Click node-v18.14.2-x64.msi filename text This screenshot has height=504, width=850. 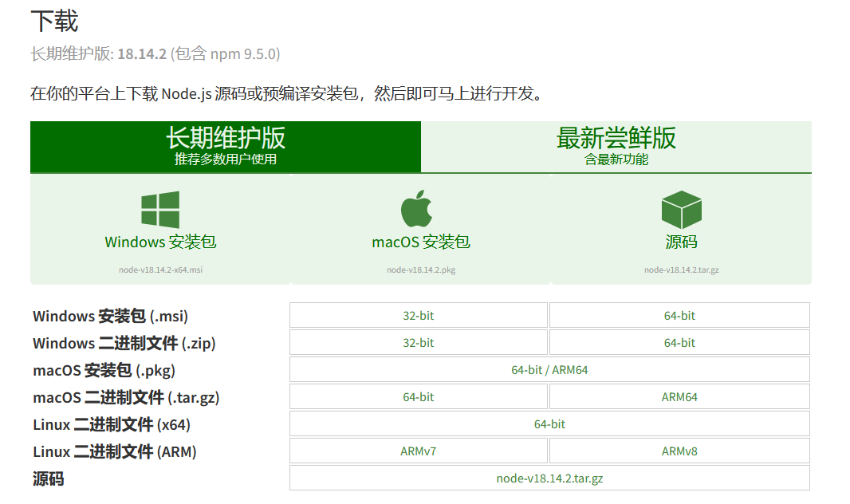[160, 270]
